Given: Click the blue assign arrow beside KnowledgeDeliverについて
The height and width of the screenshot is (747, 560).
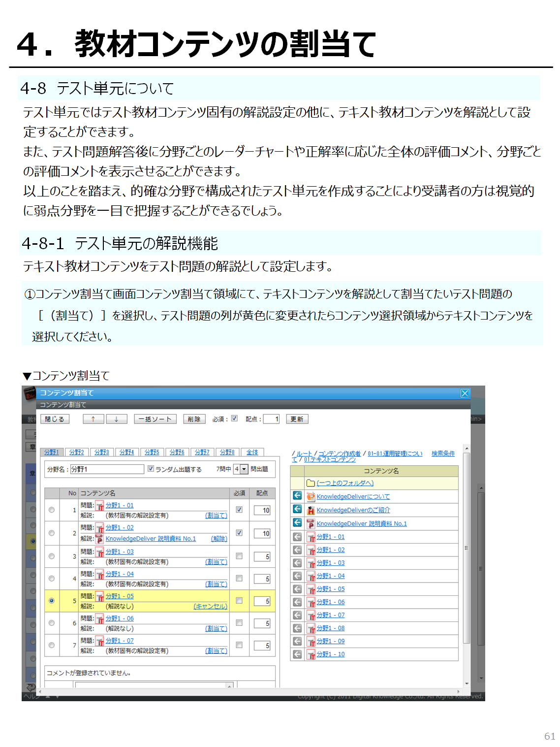Looking at the screenshot, I should point(297,496).
